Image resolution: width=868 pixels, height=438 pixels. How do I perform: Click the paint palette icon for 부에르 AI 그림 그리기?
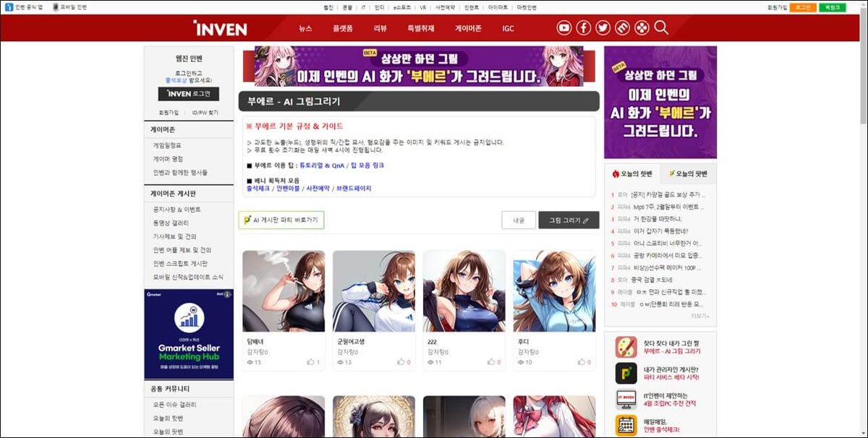626,346
